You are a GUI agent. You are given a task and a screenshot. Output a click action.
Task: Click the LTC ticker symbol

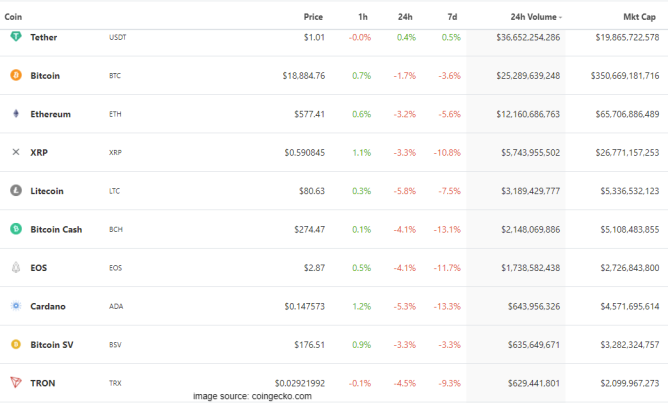pyautogui.click(x=115, y=191)
